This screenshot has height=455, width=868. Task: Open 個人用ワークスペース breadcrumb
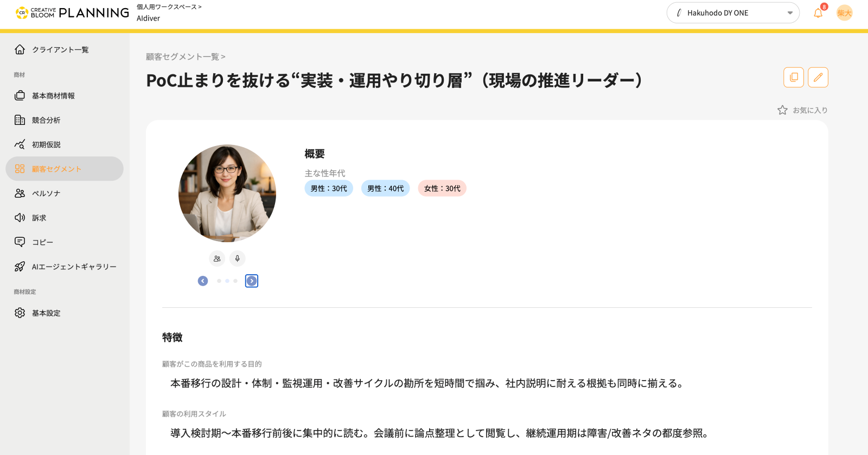coord(168,7)
